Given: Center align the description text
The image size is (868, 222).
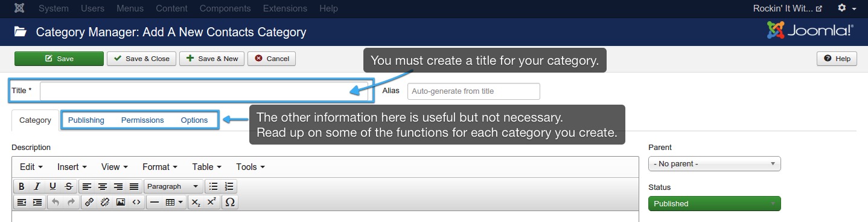Looking at the screenshot, I should coord(103,186).
